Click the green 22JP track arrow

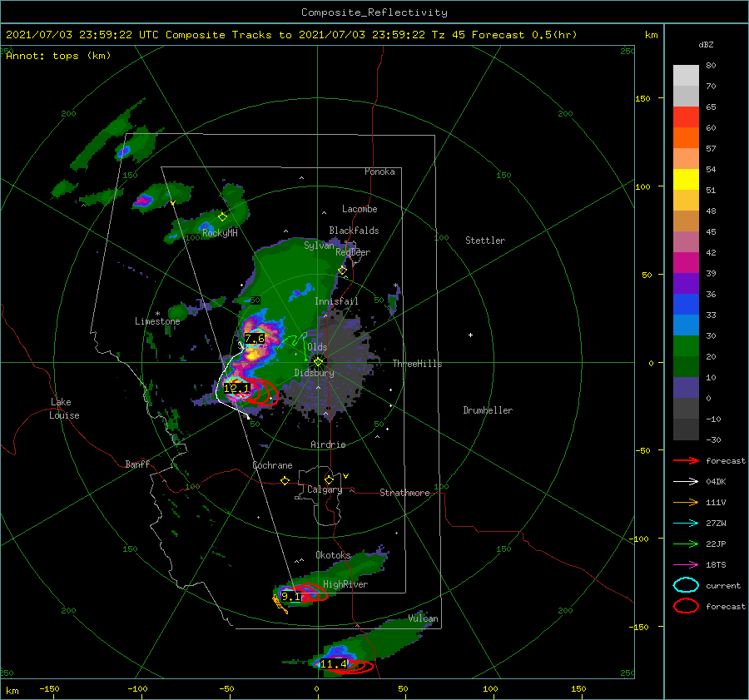686,544
